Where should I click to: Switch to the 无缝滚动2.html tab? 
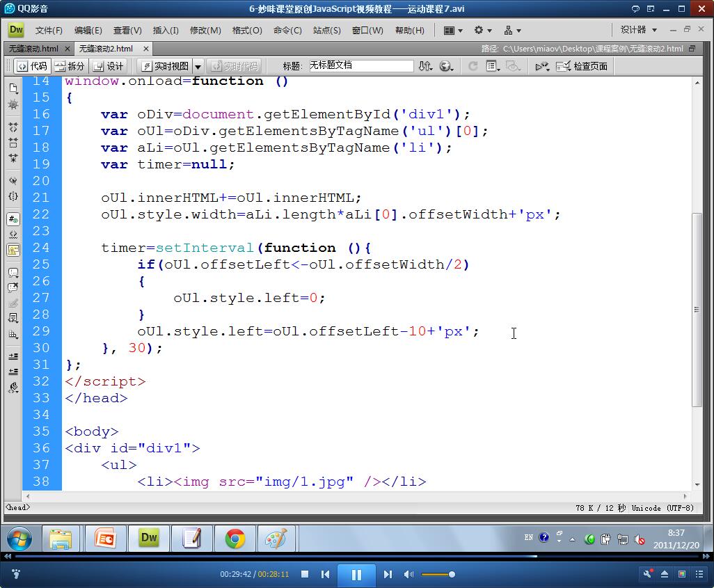(106, 49)
